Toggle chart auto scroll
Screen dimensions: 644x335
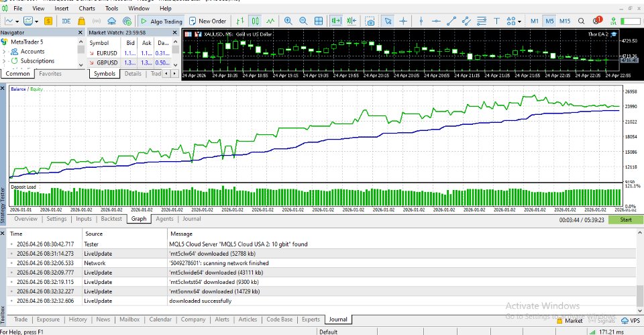click(x=336, y=21)
